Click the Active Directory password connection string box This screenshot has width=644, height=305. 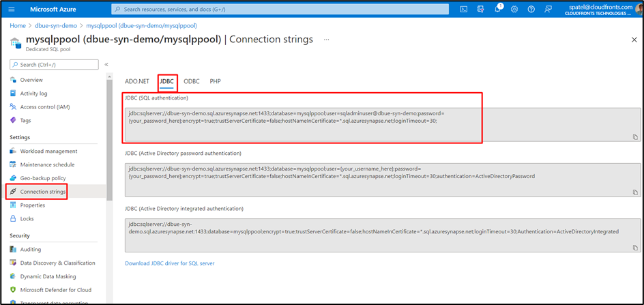click(382, 180)
